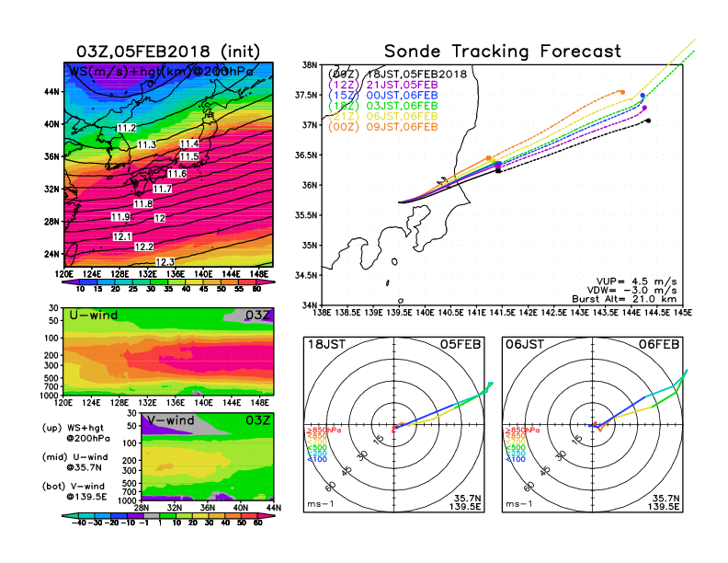Click the black track landing point dot
728x563 pixels.
[x=648, y=121]
